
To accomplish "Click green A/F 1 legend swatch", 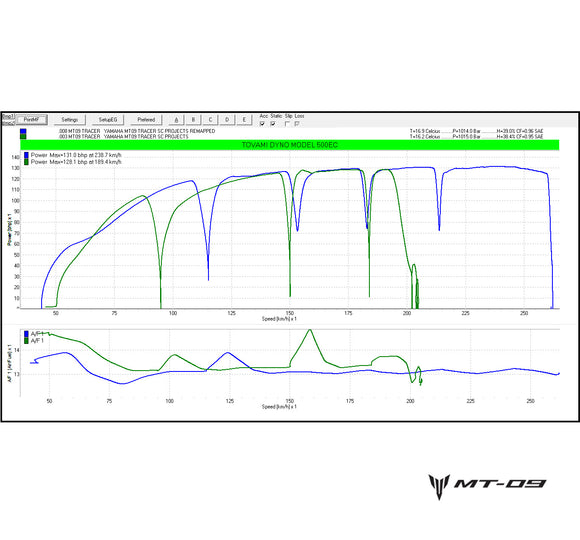I will [26, 340].
